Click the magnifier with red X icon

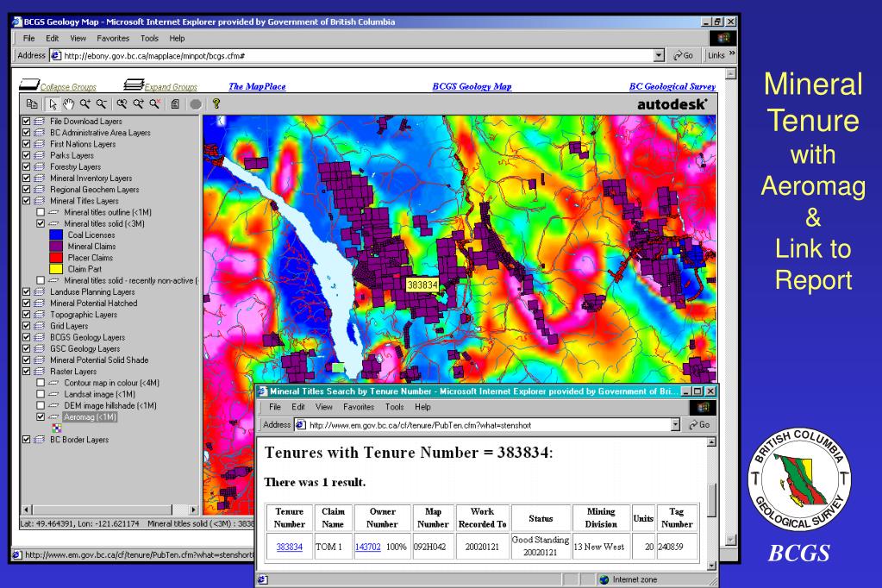point(154,104)
